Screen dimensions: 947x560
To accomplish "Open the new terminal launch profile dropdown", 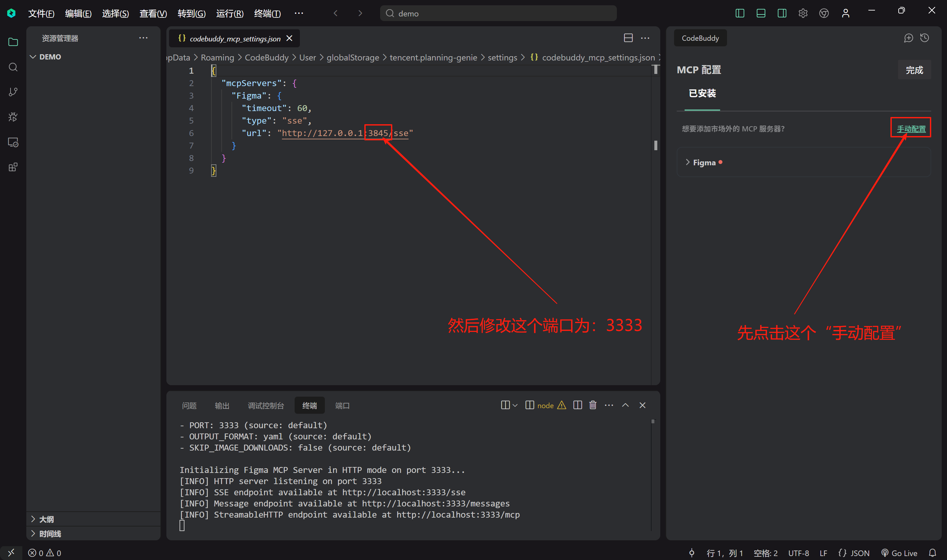I will (515, 405).
